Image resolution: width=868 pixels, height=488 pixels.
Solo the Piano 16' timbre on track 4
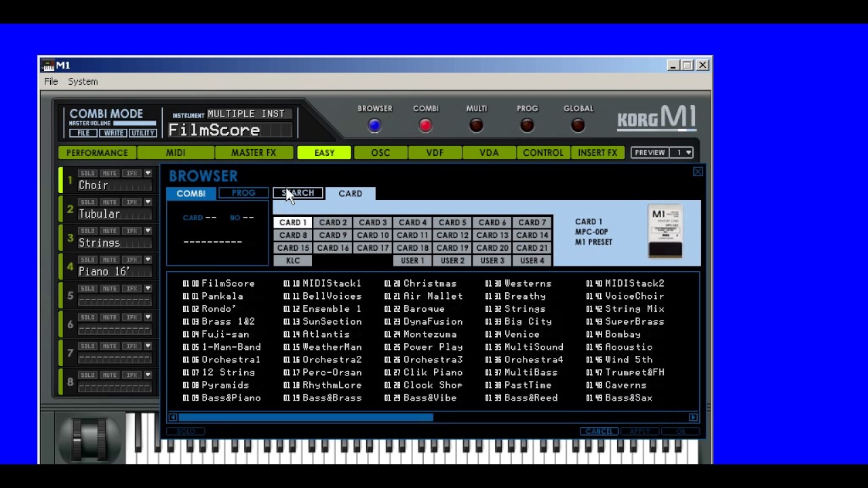pyautogui.click(x=87, y=260)
